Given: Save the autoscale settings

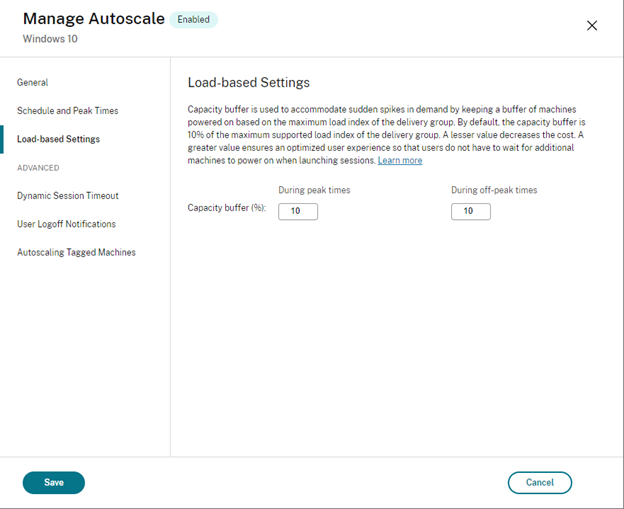Looking at the screenshot, I should pyautogui.click(x=54, y=482).
